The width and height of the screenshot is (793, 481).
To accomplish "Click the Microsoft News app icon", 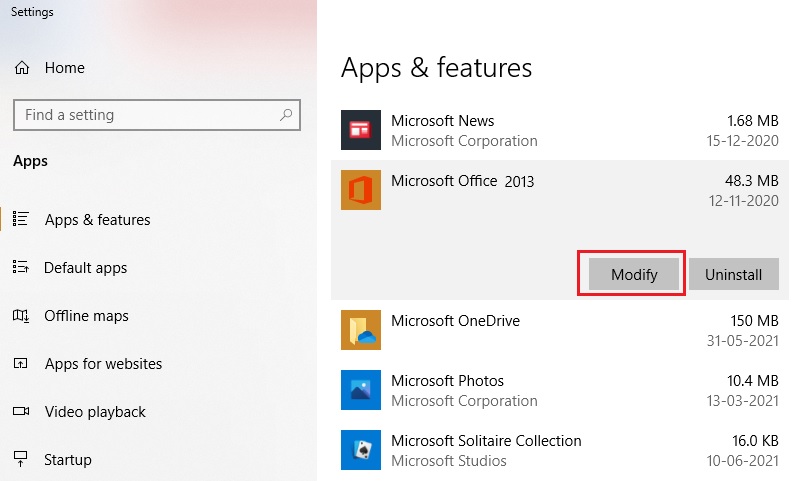I will (360, 130).
